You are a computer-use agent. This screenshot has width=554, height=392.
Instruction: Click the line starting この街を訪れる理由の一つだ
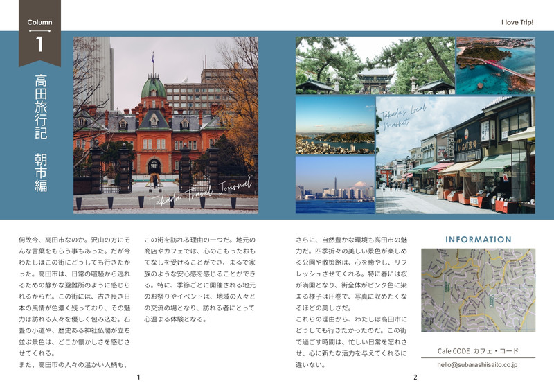click(x=199, y=240)
